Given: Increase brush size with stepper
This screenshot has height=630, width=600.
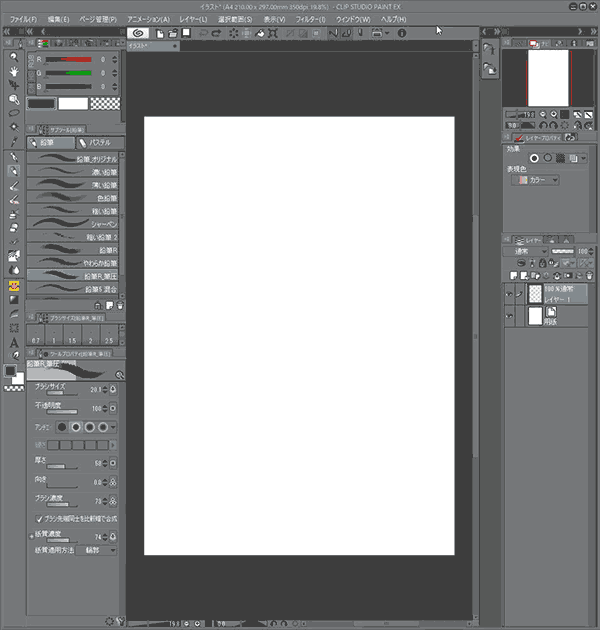Looking at the screenshot, I should click(x=105, y=387).
